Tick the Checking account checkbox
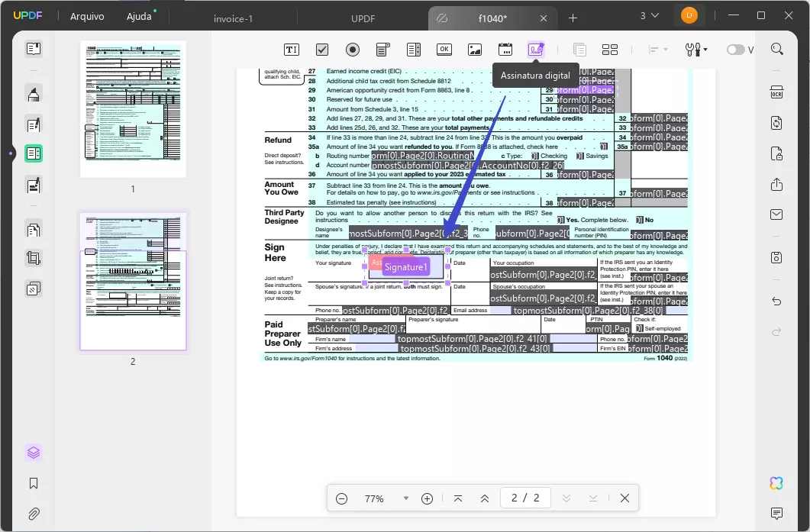This screenshot has height=532, width=810. pyautogui.click(x=534, y=156)
